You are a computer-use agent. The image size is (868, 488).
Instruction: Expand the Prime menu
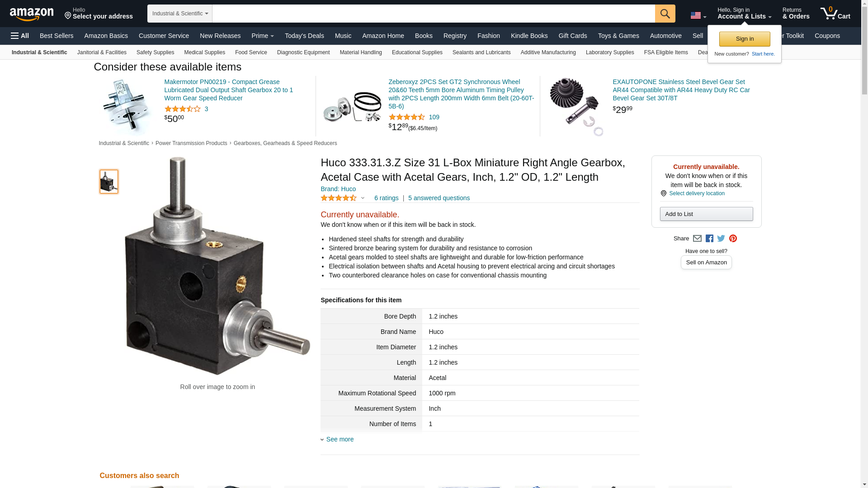point(263,36)
